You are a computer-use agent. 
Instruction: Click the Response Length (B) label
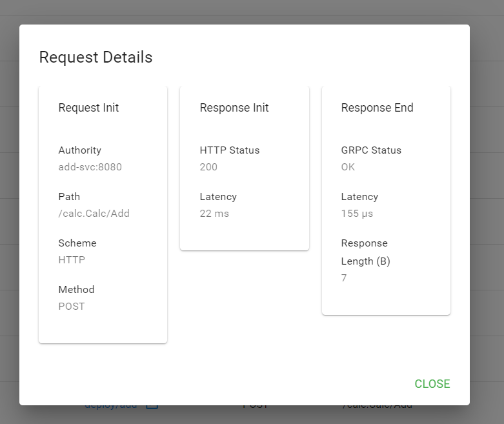(365, 252)
